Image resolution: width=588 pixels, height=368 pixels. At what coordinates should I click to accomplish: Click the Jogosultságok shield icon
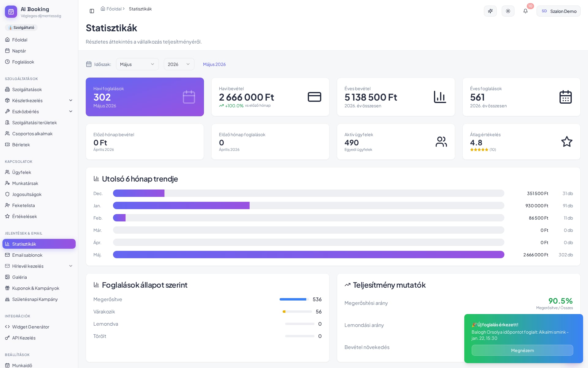click(7, 194)
